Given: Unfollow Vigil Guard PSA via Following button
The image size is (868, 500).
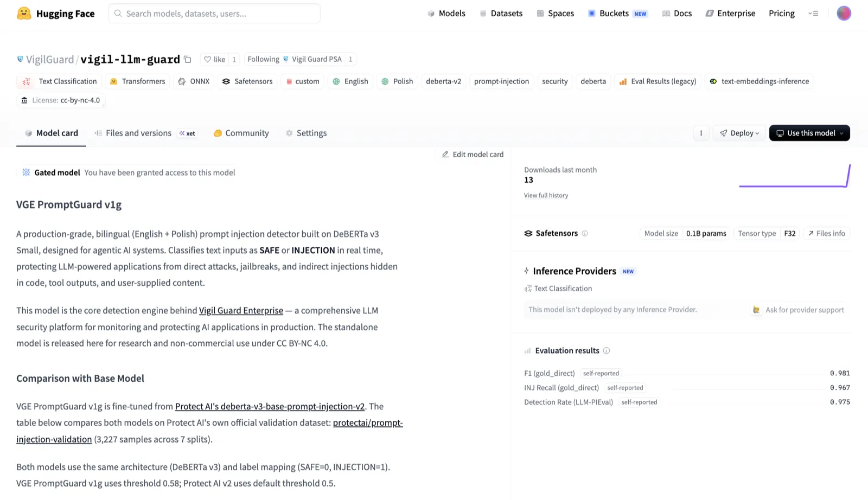Looking at the screenshot, I should tap(263, 59).
